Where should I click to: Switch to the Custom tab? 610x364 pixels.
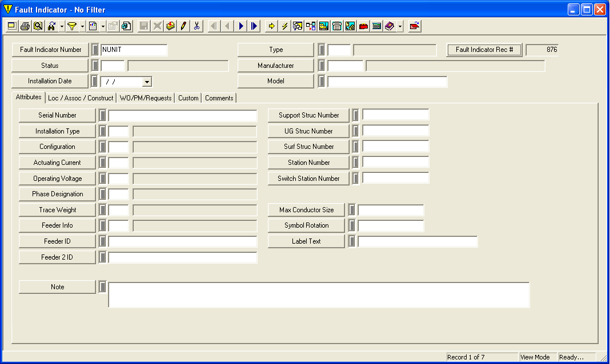[x=188, y=98]
